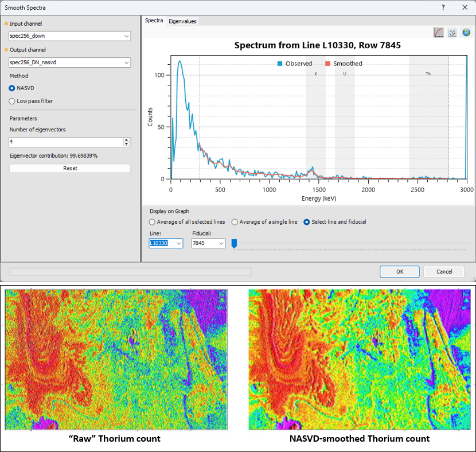Enable the NASVD smoothing method
This screenshot has height=452, width=476.
click(x=12, y=88)
